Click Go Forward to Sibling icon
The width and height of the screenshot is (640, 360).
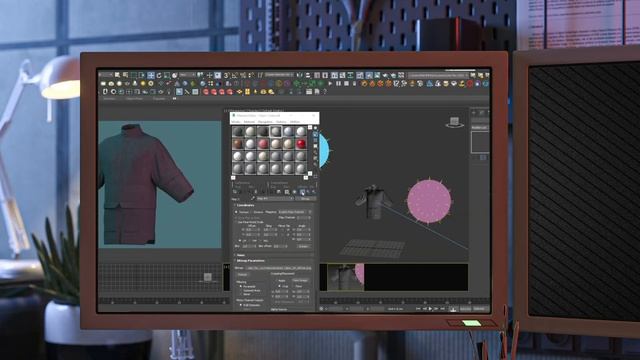click(313, 192)
